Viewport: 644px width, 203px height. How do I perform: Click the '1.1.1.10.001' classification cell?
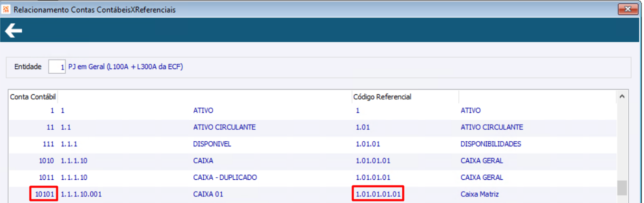point(81,194)
